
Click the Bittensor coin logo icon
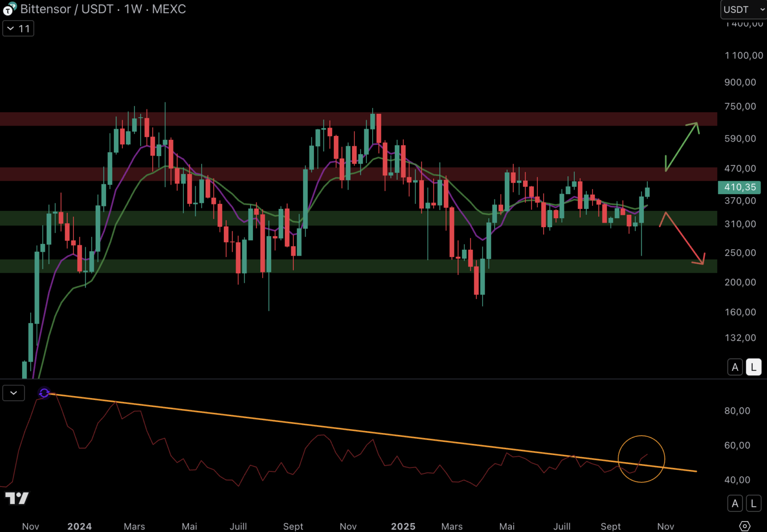pos(9,9)
